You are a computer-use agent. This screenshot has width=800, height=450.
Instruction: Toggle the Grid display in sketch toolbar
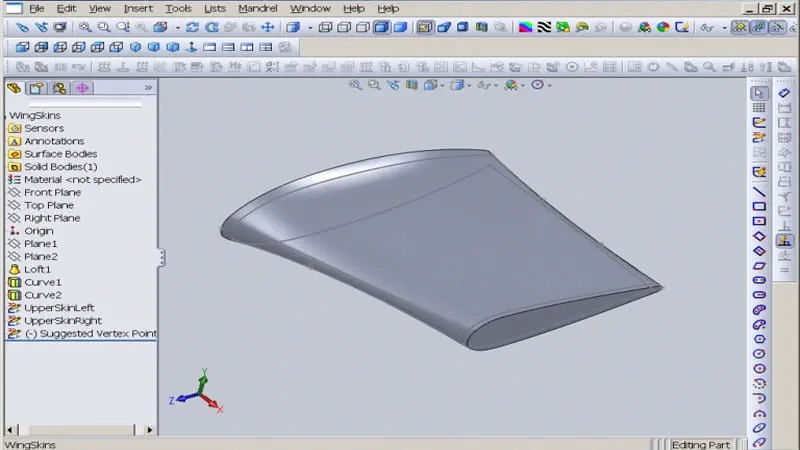pyautogui.click(x=759, y=108)
